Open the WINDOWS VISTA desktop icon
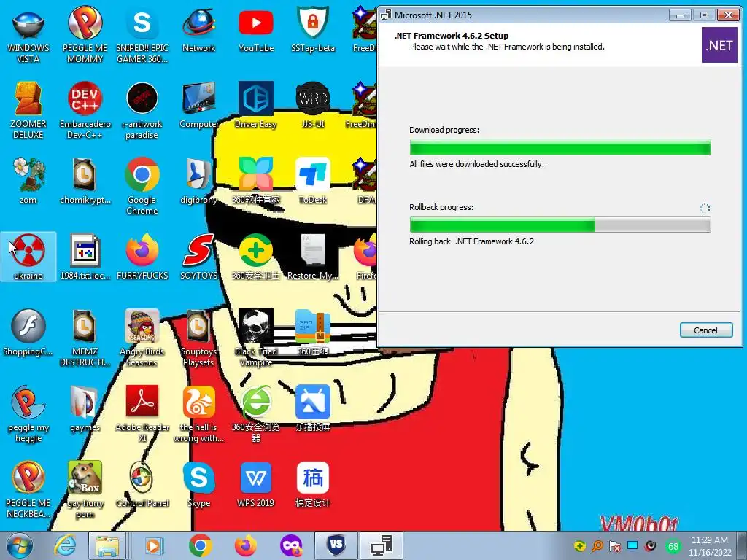The image size is (747, 560). 28,34
